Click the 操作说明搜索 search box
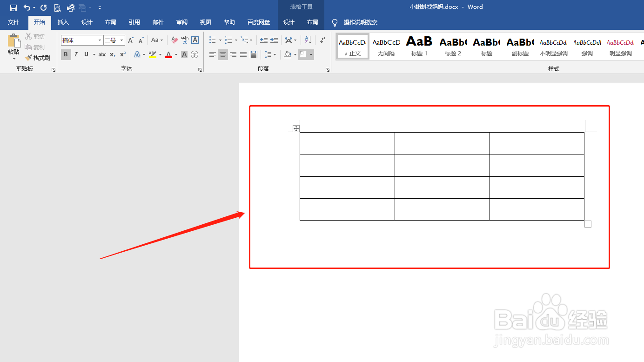Screen dimensions: 644x362 click(x=361, y=22)
